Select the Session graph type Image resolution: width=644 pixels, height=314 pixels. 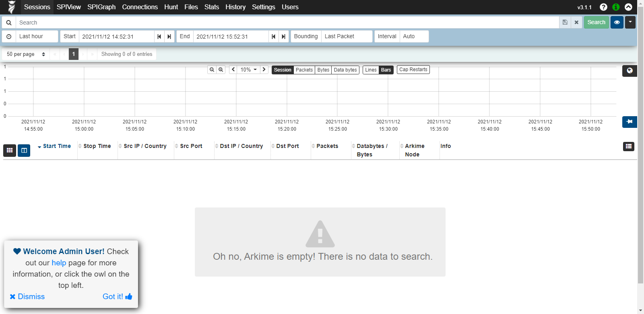coord(283,70)
